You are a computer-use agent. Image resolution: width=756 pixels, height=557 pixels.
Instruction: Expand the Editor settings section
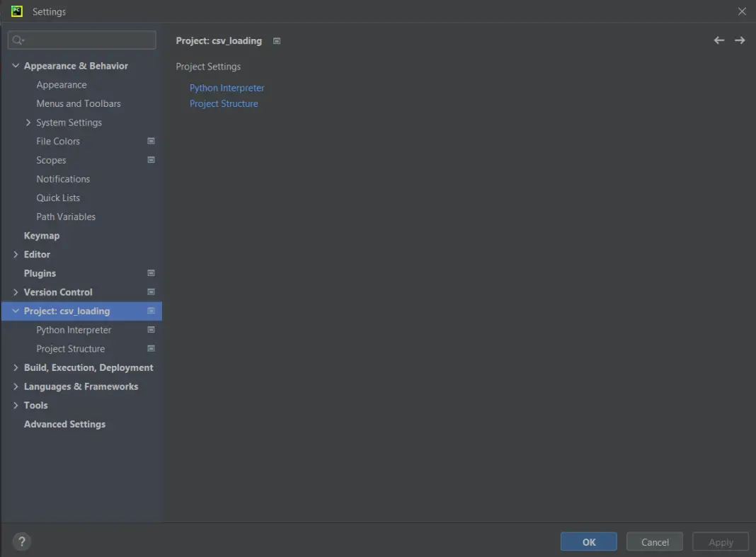pyautogui.click(x=16, y=254)
